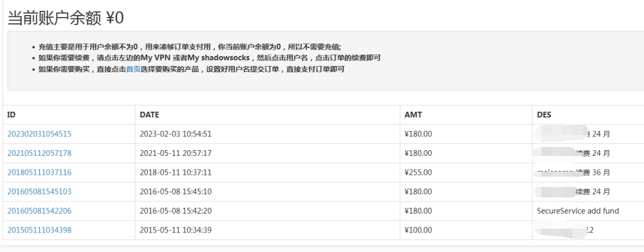Open order ID 201605081545103
Screen dimensions: 644x252
coord(39,192)
